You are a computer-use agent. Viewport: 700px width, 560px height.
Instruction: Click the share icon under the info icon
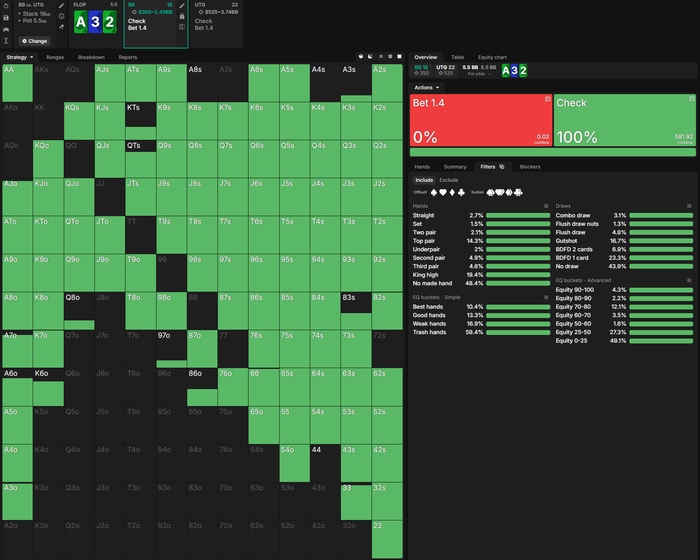[x=62, y=27]
